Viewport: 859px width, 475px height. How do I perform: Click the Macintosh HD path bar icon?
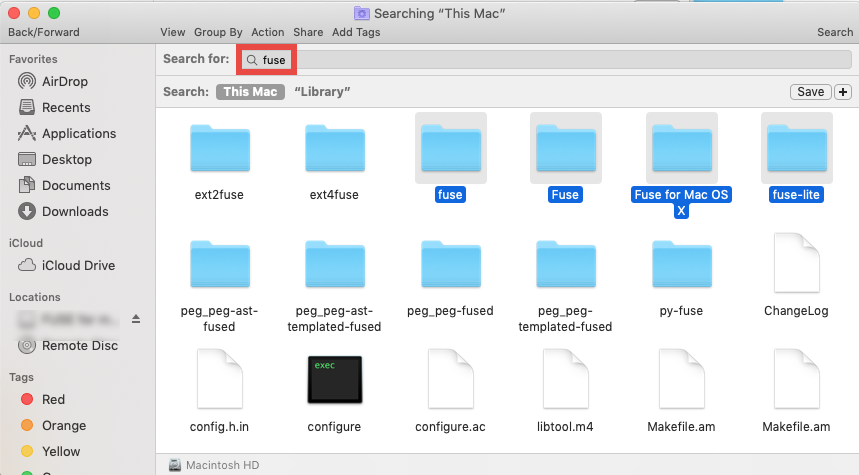(x=175, y=465)
